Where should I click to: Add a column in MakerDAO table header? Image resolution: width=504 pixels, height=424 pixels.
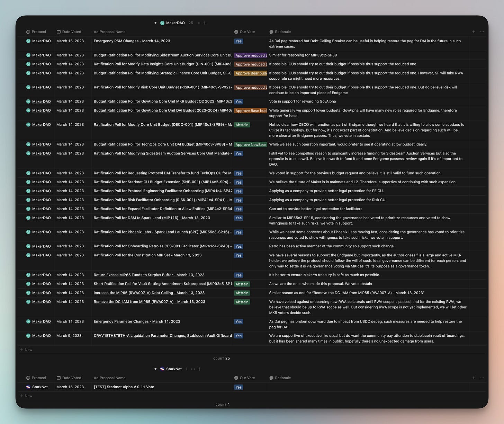point(474,32)
